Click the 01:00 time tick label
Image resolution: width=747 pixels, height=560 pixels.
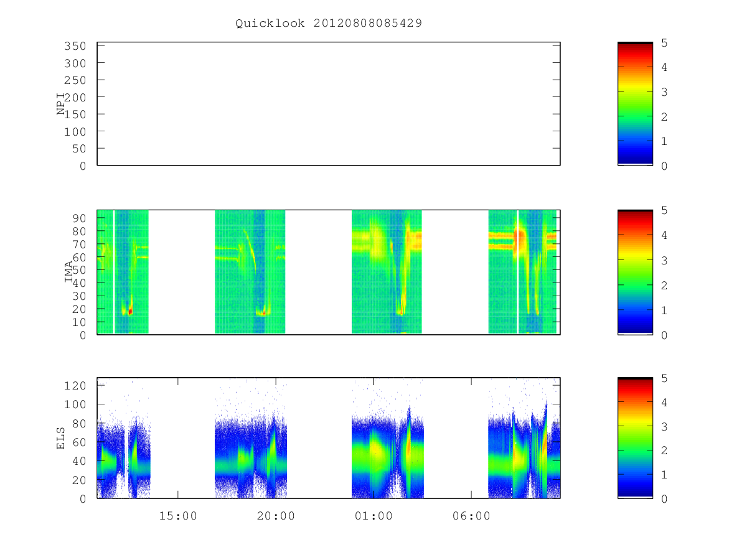(374, 516)
